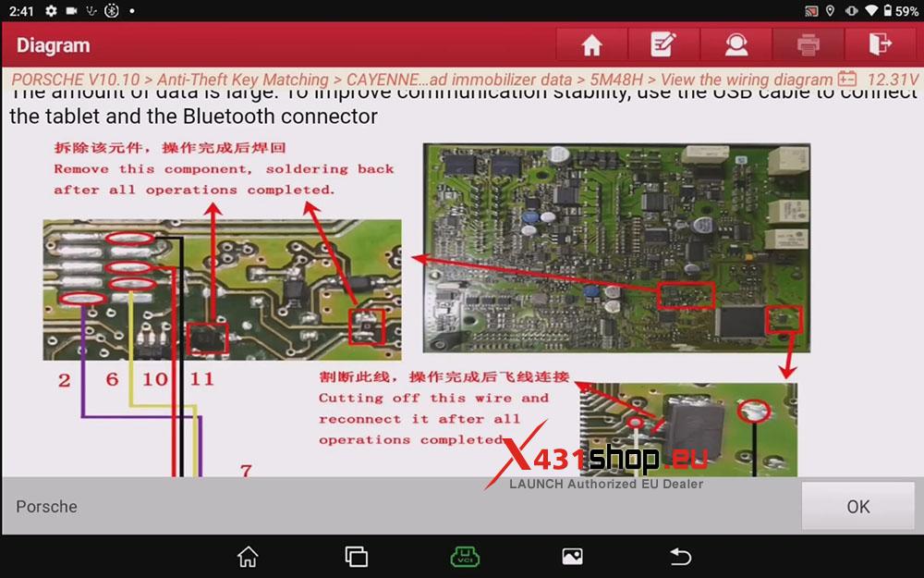The image size is (924, 578).
Task: Tap the zoomed PCB pin-wiring image
Action: 222,289
